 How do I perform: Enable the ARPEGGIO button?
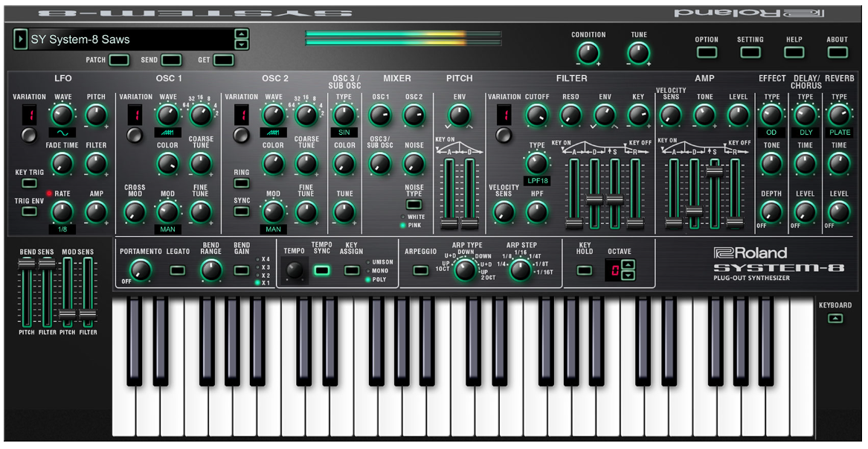click(421, 270)
